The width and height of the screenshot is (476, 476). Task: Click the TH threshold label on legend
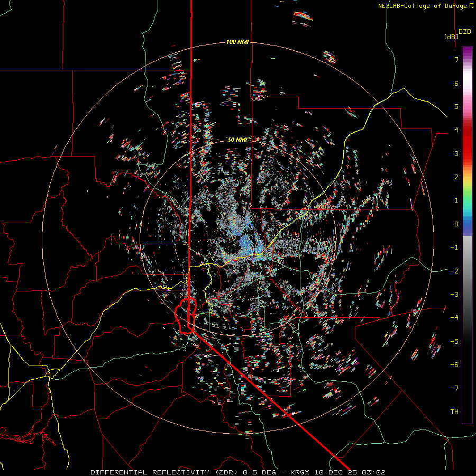coord(454,412)
